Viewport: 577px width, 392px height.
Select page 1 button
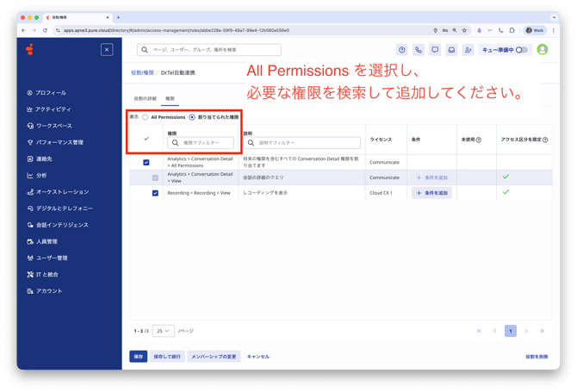tap(511, 331)
